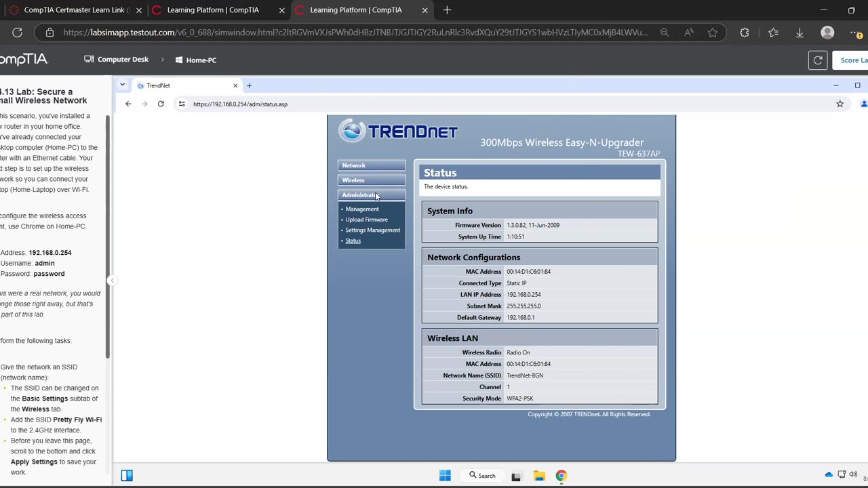868x488 pixels.
Task: Click Connected Type value Static IP
Action: tap(517, 283)
